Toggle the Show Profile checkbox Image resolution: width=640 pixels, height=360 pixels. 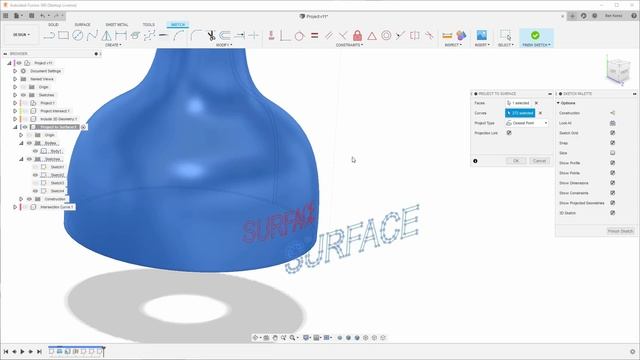tap(612, 163)
